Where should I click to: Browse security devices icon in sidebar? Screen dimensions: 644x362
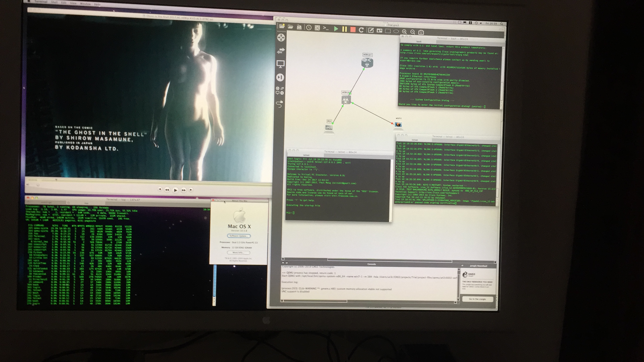tap(280, 77)
